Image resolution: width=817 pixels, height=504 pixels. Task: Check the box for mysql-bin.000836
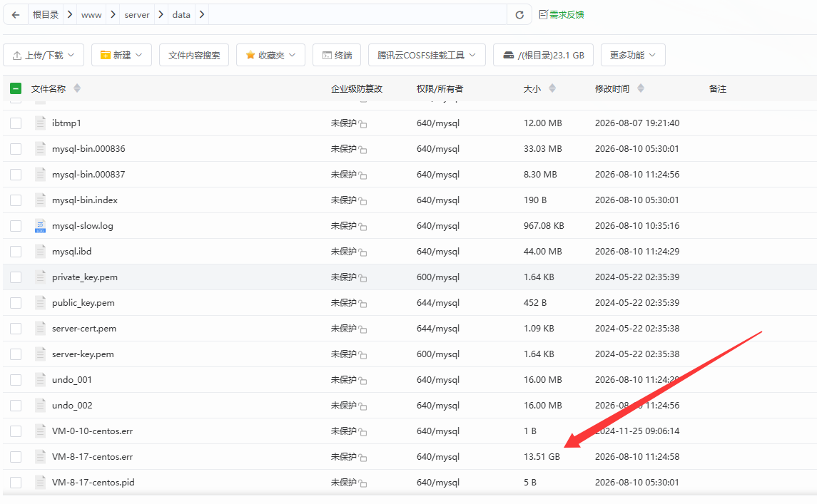coord(16,149)
